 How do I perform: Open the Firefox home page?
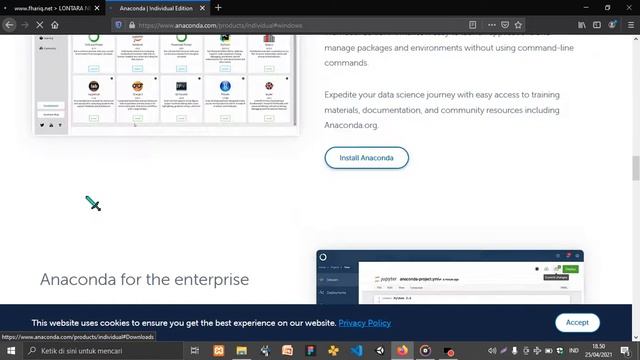[x=55, y=25]
